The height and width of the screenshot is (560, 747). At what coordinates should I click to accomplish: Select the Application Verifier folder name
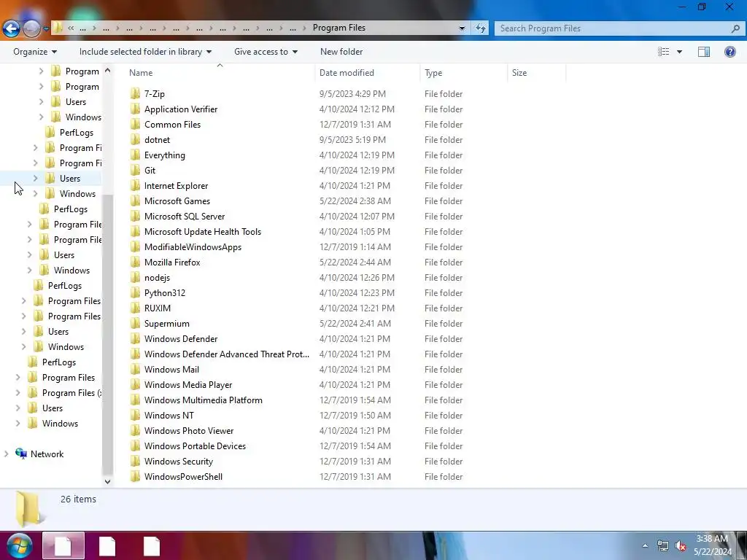point(181,109)
